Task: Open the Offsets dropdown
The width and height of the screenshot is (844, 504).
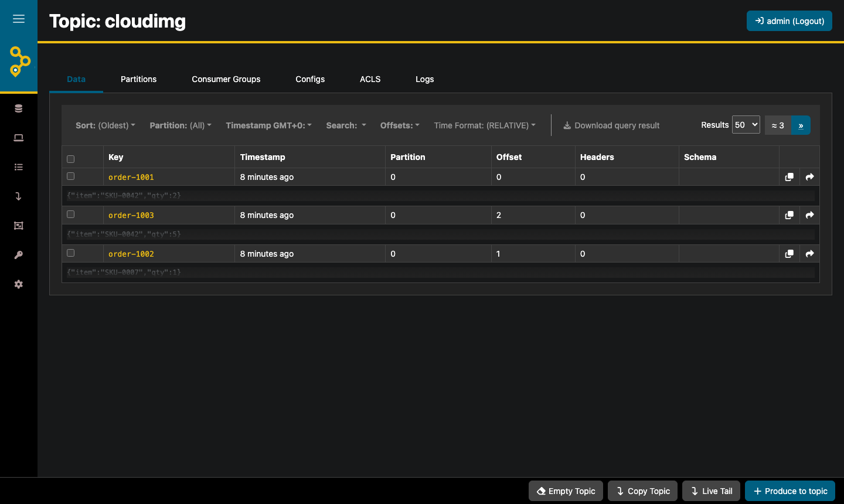Action: coord(400,125)
